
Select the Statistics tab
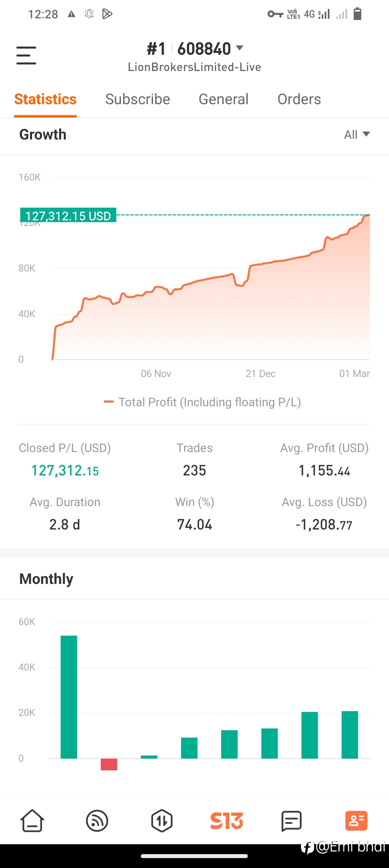click(45, 99)
